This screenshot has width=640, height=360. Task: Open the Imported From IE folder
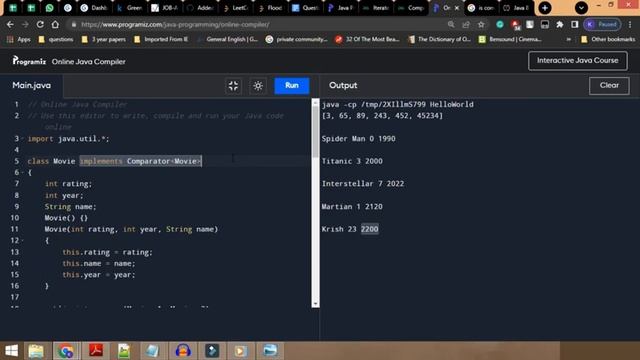[161, 40]
